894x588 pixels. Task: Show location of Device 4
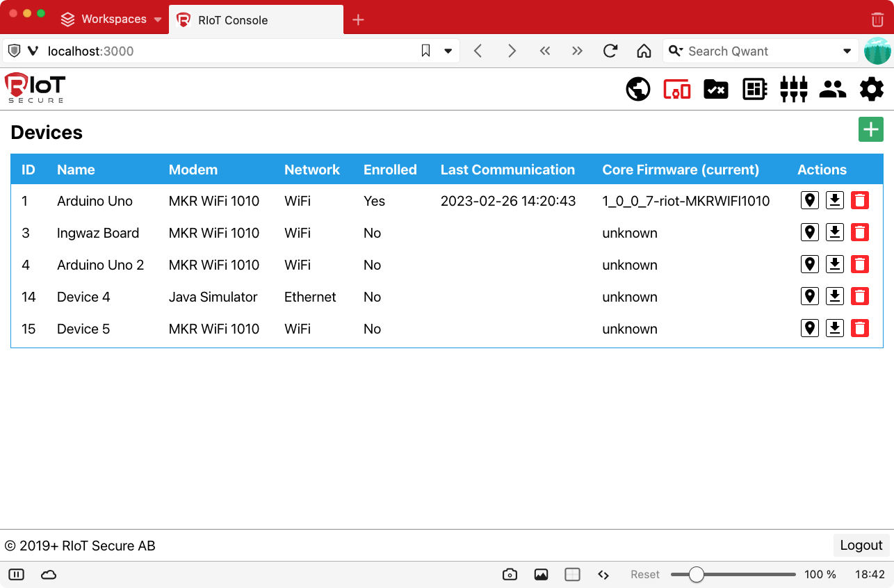[809, 297]
